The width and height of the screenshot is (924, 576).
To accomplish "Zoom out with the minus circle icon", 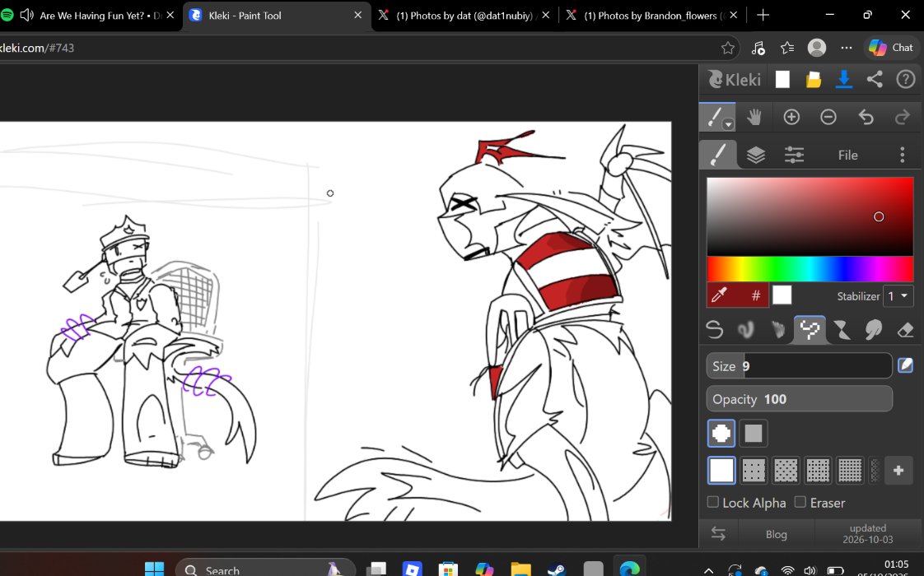I will click(828, 117).
